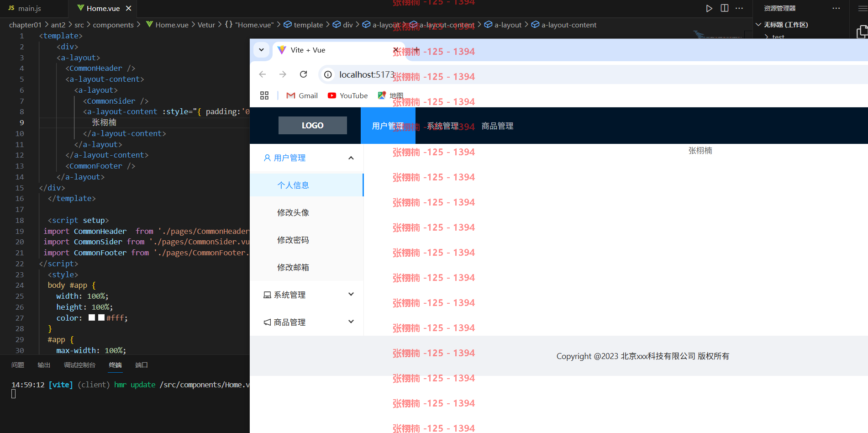Image resolution: width=868 pixels, height=433 pixels.
Task: Click the src breadcrumb
Action: (x=79, y=25)
